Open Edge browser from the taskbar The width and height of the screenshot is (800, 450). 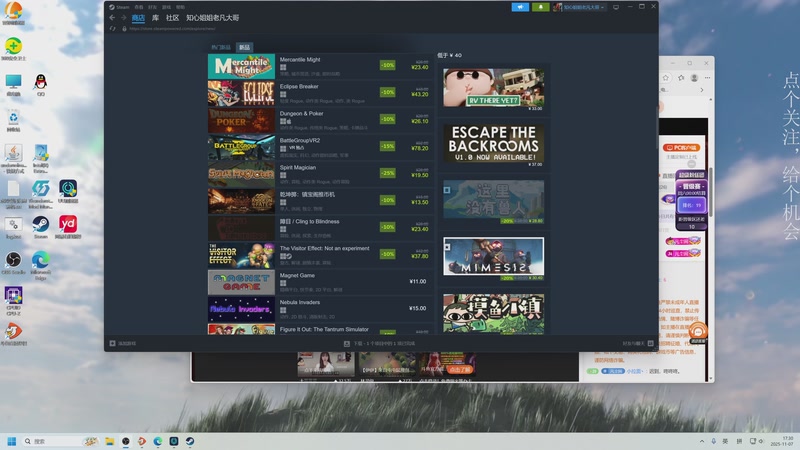pos(158,441)
